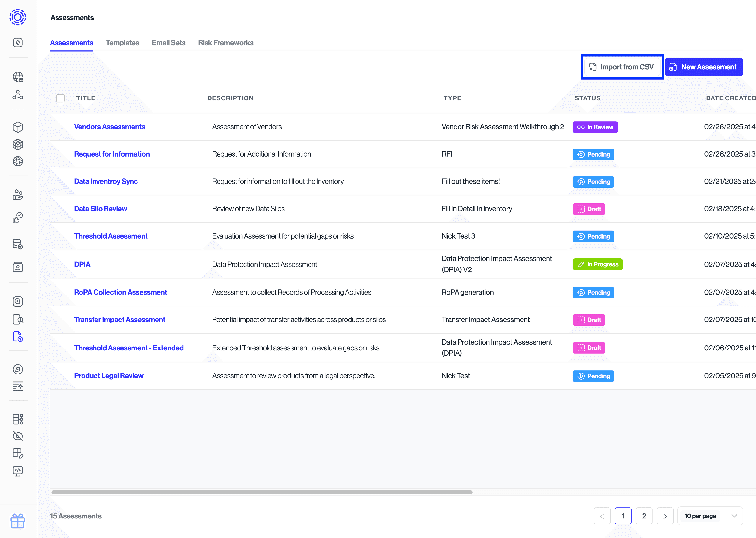Viewport: 756px width, 538px height.
Task: Expand pagination to next page with chevron
Action: pyautogui.click(x=665, y=516)
